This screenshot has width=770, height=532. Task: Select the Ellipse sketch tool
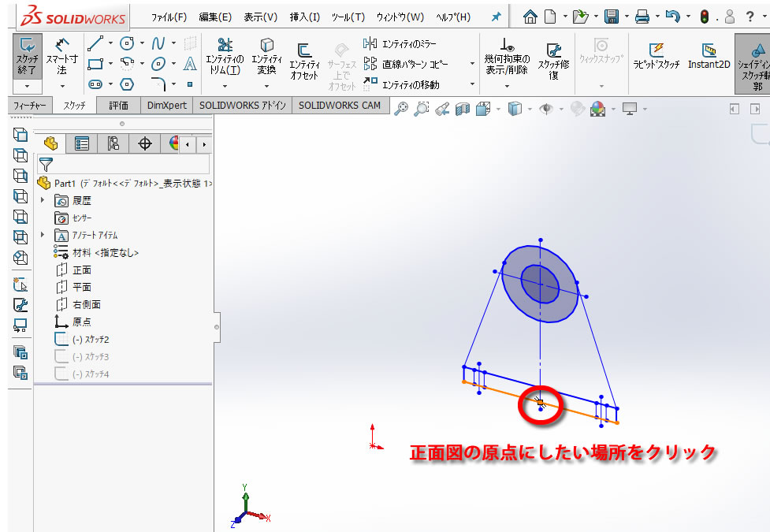click(158, 64)
